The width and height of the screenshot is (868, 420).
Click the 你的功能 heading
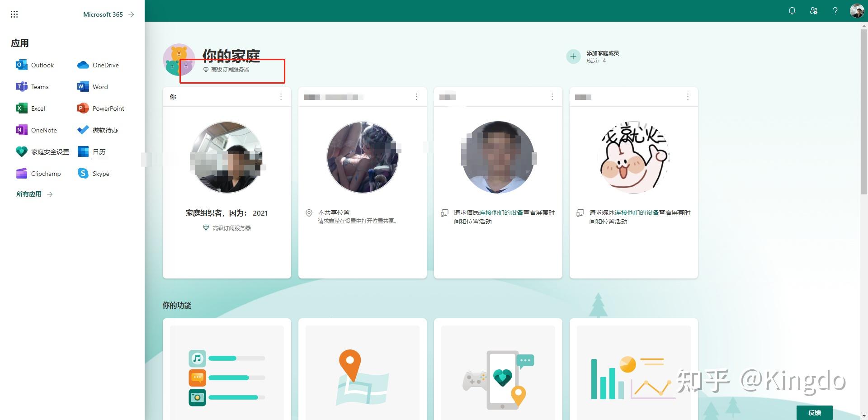point(177,305)
